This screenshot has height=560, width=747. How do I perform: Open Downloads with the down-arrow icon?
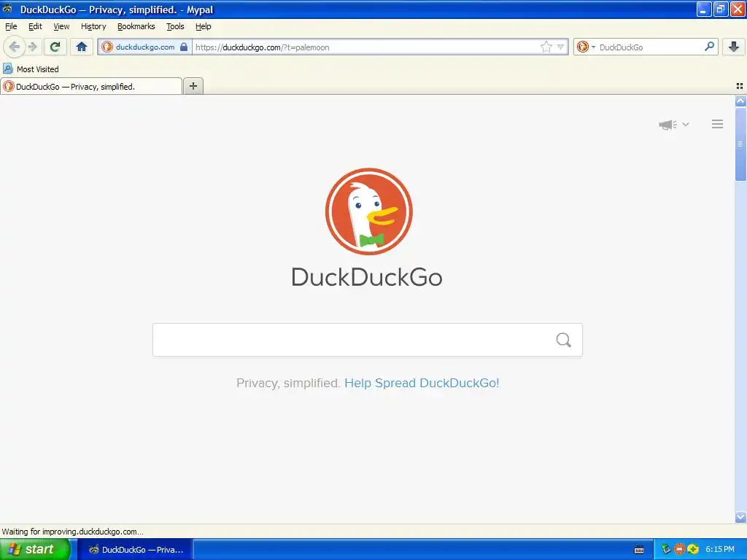point(734,47)
